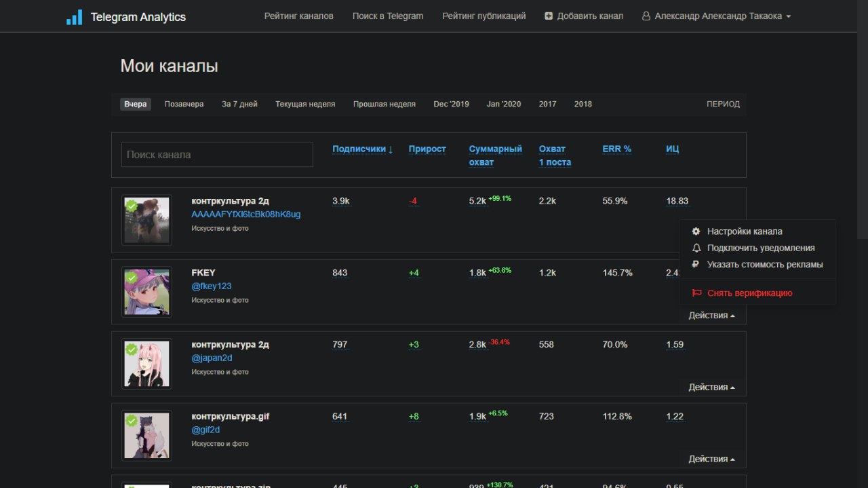Sort by ИЦ column header

coord(672,149)
